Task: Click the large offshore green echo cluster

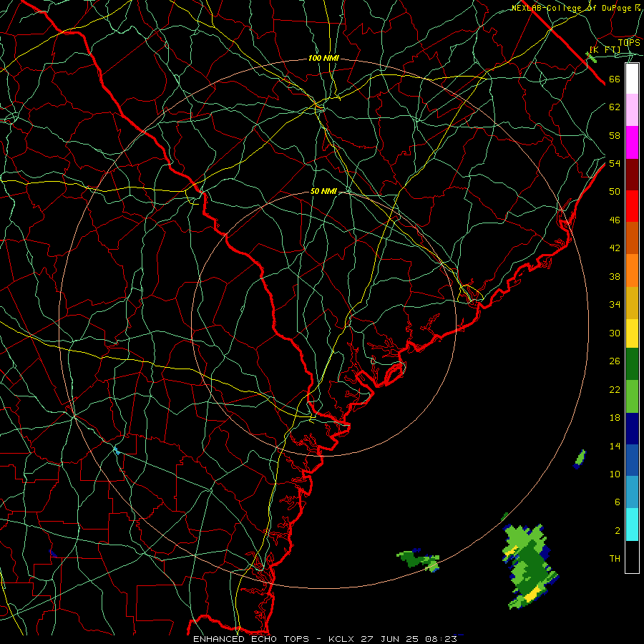Action: coord(530,566)
